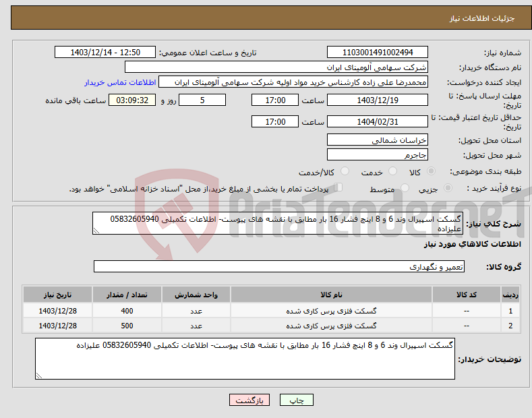Click the price validity time 17:00 field
This screenshot has height=418, width=532.
point(275,121)
